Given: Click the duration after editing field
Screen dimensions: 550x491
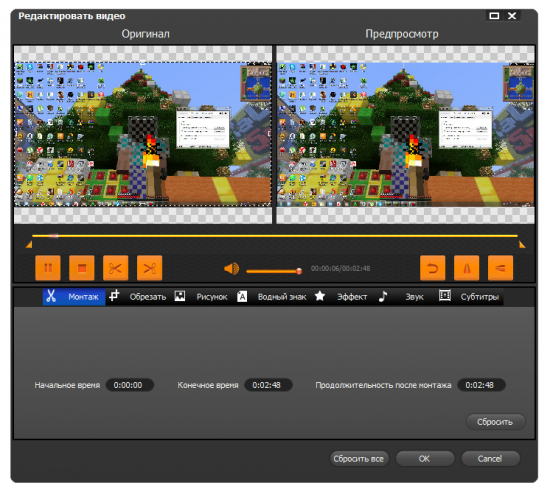Looking at the screenshot, I should coord(481,385).
